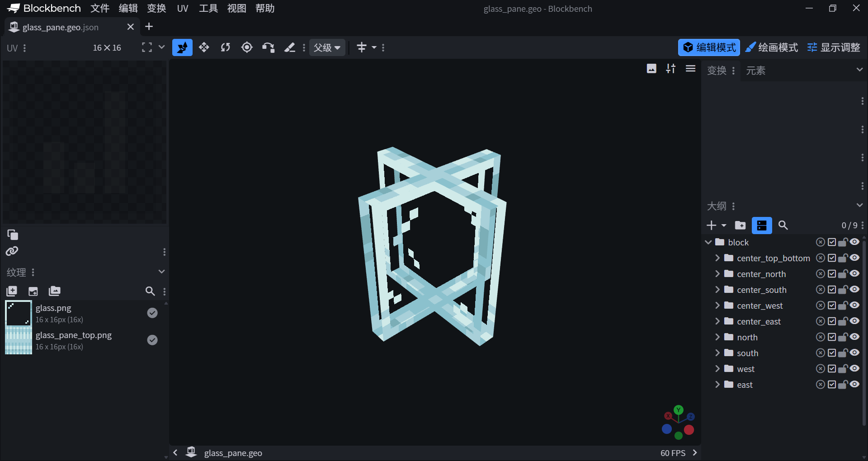Switch to 编辑模式 edit mode
The width and height of the screenshot is (868, 461).
click(709, 47)
